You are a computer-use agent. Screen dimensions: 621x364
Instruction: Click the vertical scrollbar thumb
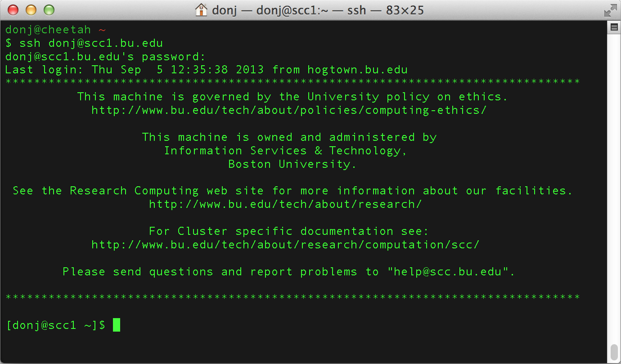click(614, 352)
